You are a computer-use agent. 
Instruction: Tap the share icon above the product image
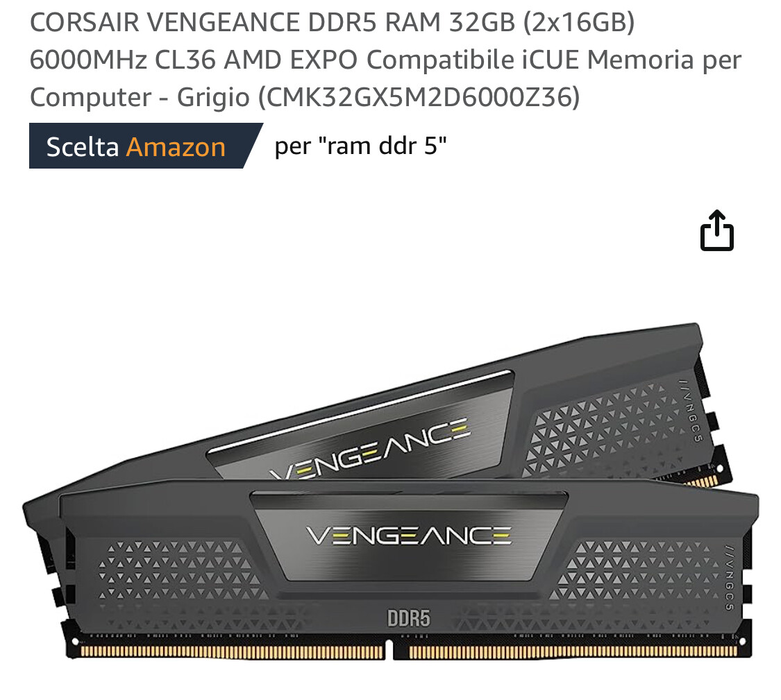716,230
